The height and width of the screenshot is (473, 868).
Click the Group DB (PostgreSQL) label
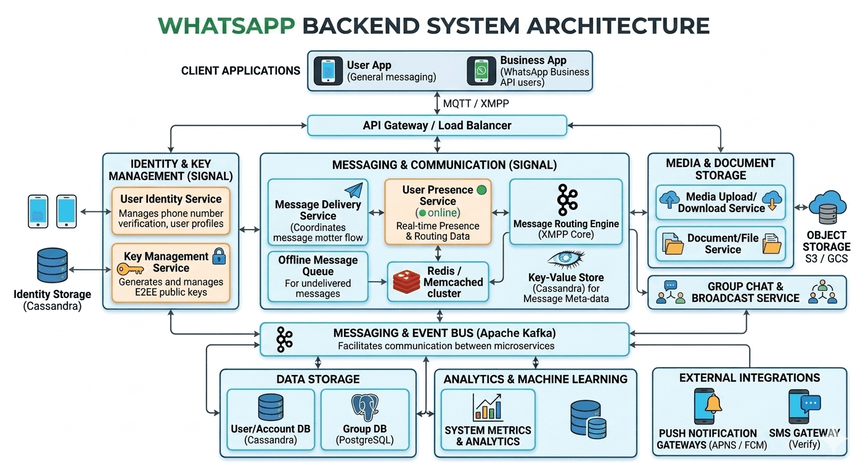click(x=365, y=435)
